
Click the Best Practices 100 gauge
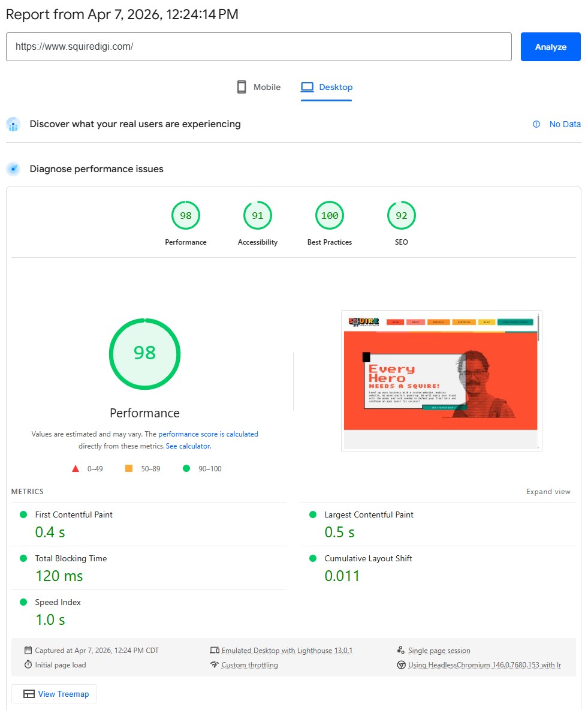(x=330, y=216)
